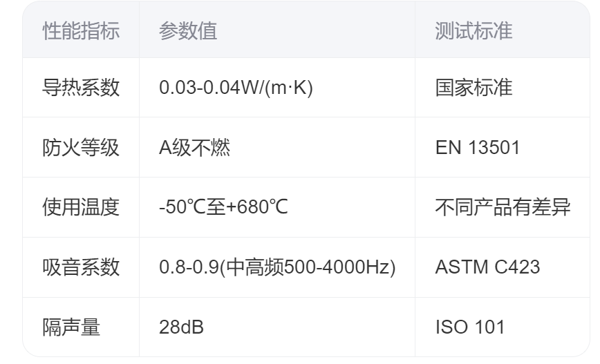The height and width of the screenshot is (364, 600).
Task: Click the ISO 101 standard cell
Action: coord(469,327)
